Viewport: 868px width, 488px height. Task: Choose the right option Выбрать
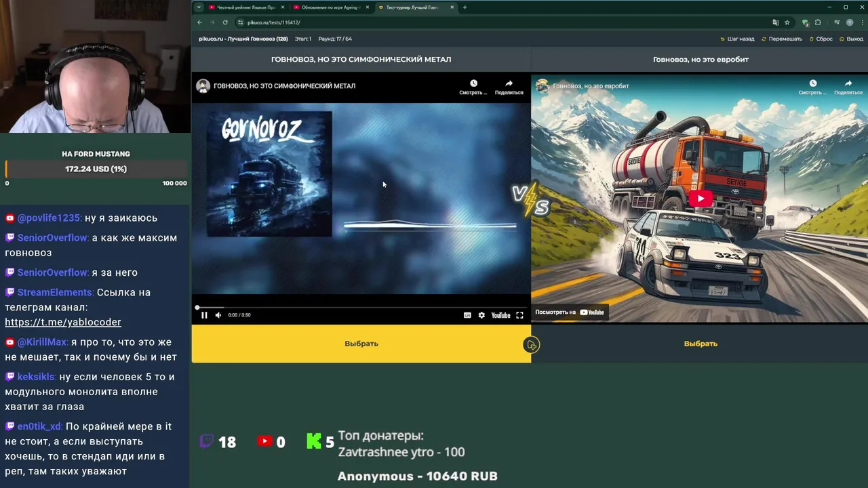click(700, 344)
